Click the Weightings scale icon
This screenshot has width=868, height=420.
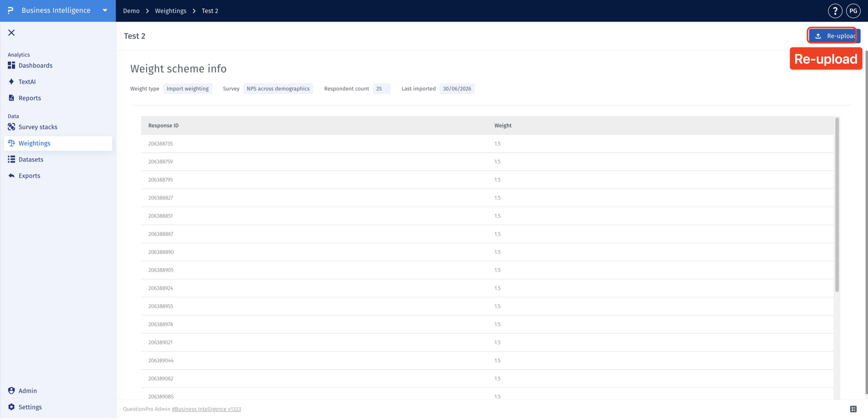click(x=11, y=143)
